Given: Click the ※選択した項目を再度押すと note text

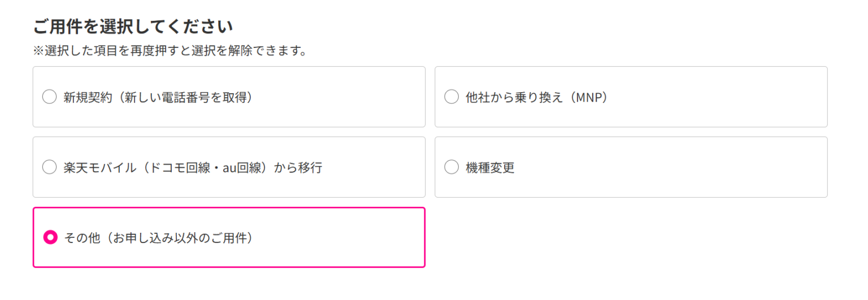Looking at the screenshot, I should coord(170,51).
